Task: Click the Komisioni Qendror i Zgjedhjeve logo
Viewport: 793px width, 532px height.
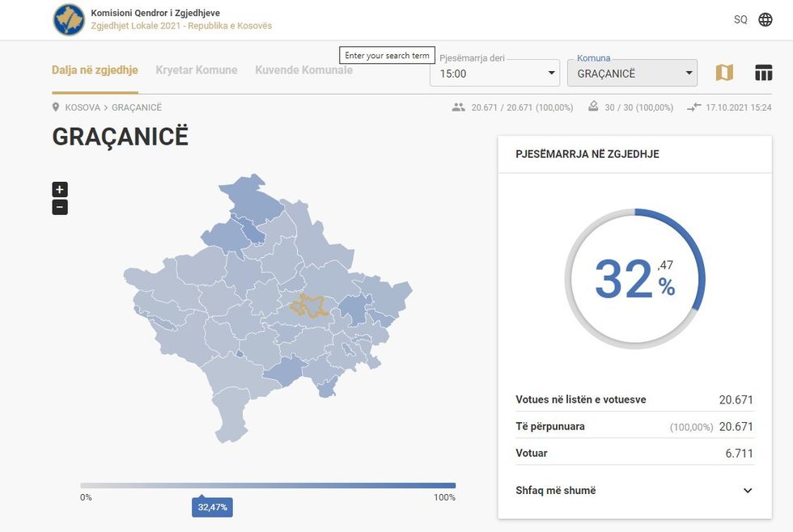Action: (69, 19)
